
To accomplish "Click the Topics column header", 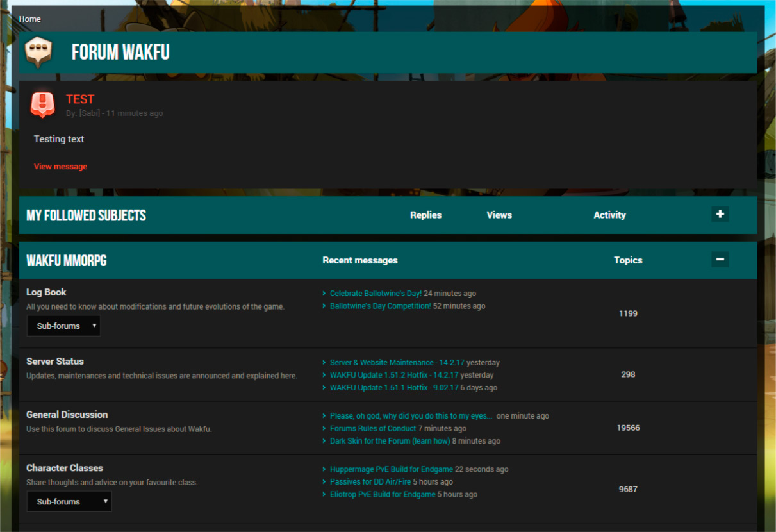I will pos(628,260).
